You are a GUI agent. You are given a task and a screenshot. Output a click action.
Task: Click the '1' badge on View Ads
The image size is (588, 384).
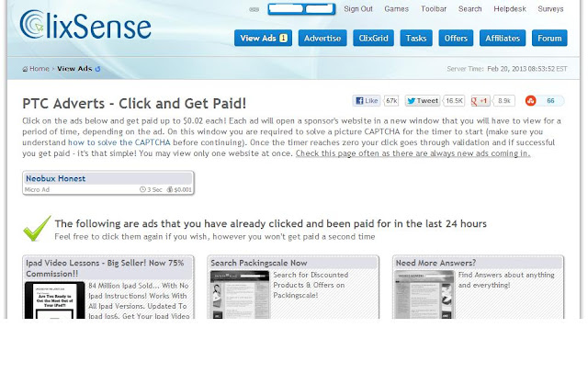pyautogui.click(x=284, y=39)
